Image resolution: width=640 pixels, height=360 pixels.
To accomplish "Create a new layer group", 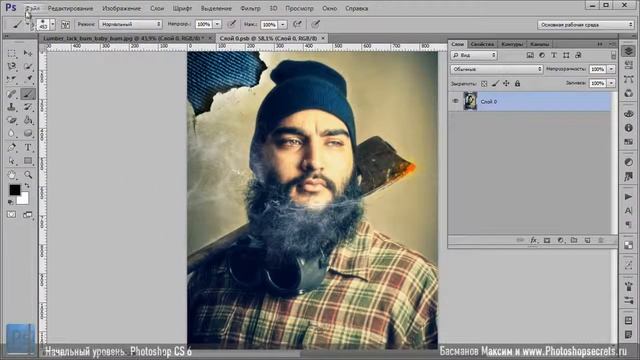I will [574, 240].
